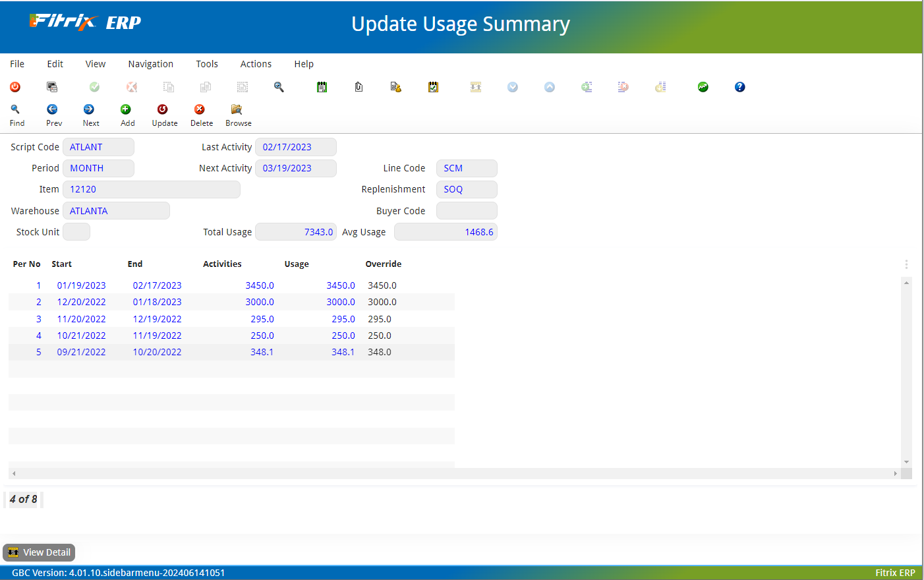Viewport: 924px width, 580px height.
Task: Click the blue help question mark icon
Action: (739, 87)
